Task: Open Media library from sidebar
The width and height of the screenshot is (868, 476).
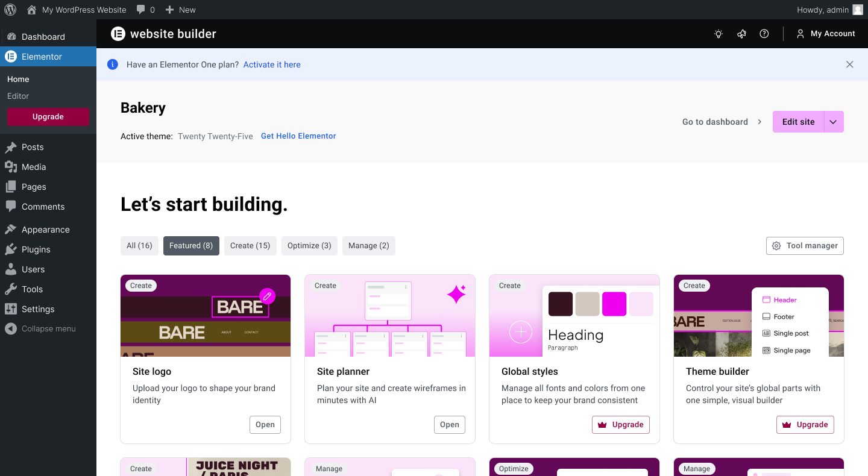Action: [x=48, y=167]
